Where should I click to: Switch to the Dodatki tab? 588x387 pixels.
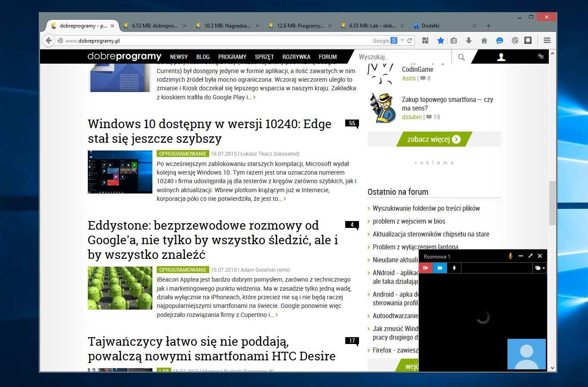445,26
